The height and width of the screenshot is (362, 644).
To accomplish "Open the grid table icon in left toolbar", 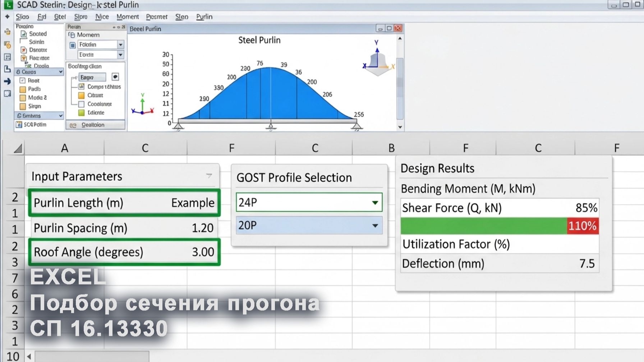I will (x=7, y=57).
